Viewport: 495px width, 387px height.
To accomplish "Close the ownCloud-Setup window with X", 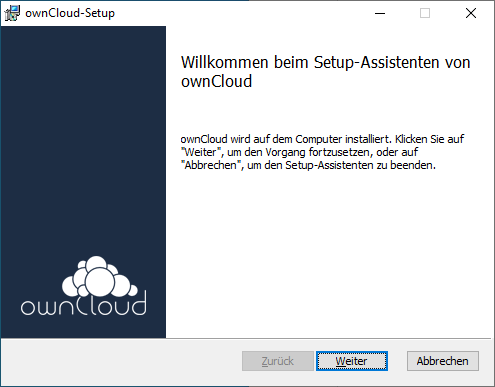I will pyautogui.click(x=471, y=13).
